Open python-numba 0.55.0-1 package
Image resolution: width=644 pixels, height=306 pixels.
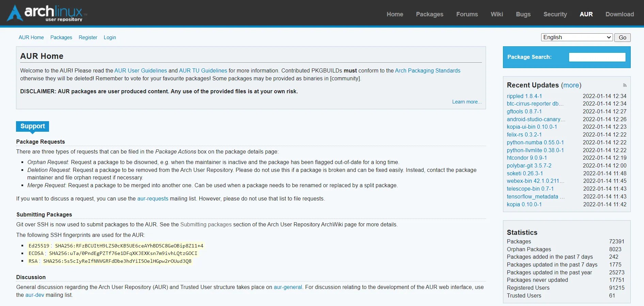tap(535, 143)
